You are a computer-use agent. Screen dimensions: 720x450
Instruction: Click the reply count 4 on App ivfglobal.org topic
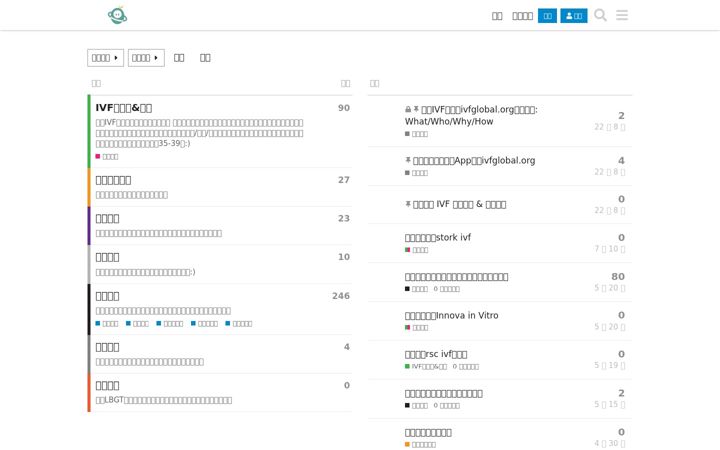click(x=621, y=161)
